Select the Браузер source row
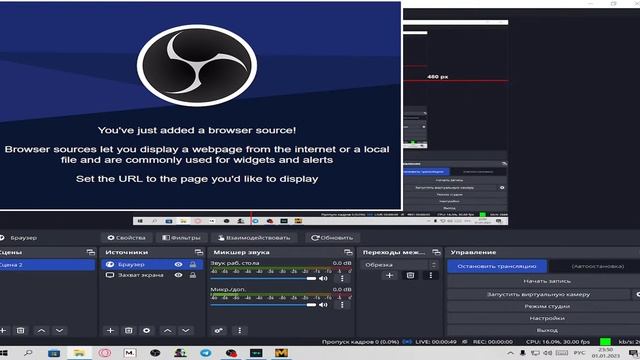Image resolution: width=640 pixels, height=360 pixels. pos(152,264)
